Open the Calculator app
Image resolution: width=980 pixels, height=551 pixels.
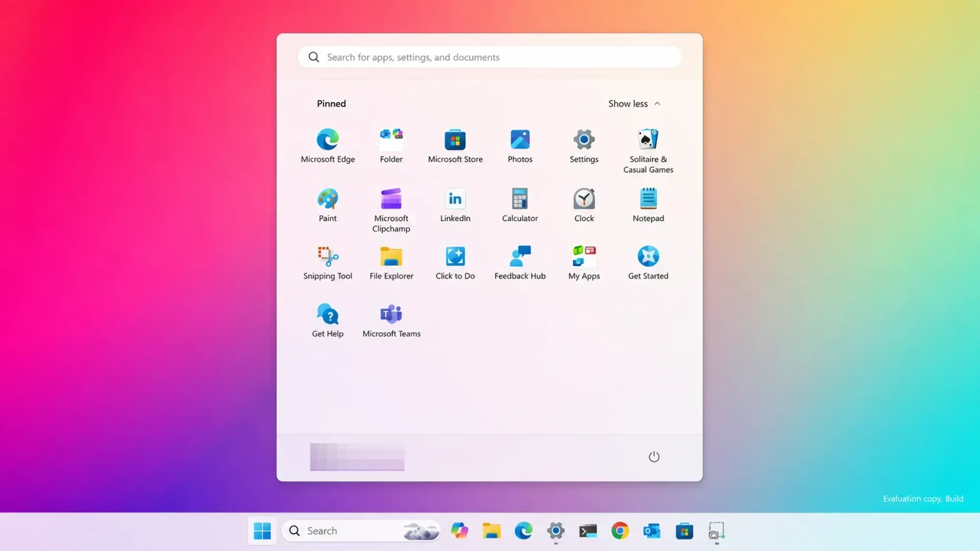click(520, 205)
